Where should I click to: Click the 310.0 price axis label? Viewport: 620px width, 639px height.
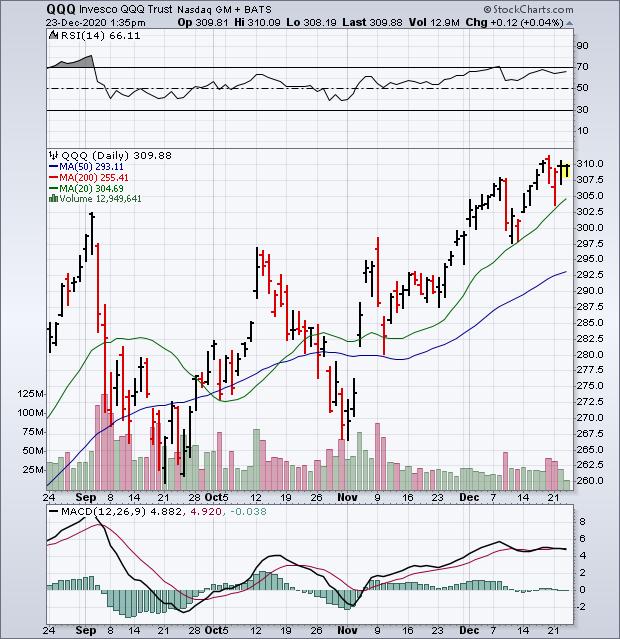coord(589,164)
